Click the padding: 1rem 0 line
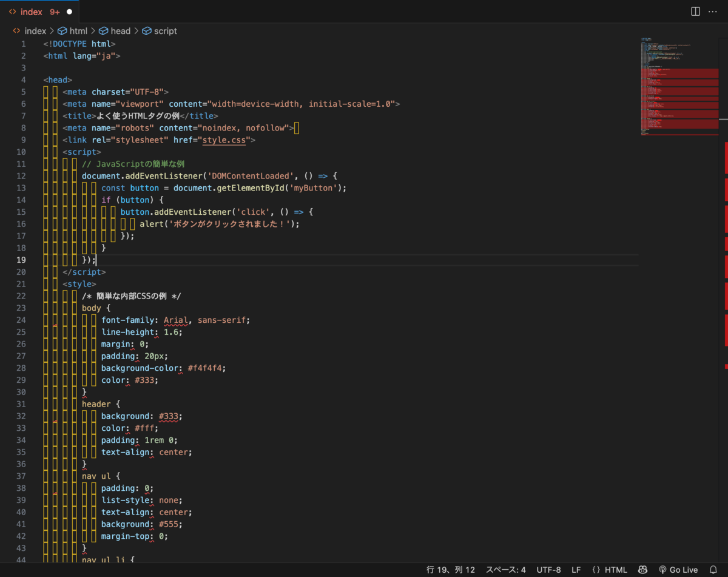Viewport: 728px width, 577px height. 140,440
